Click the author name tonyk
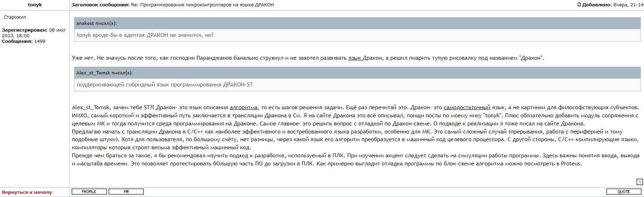 (35, 5)
